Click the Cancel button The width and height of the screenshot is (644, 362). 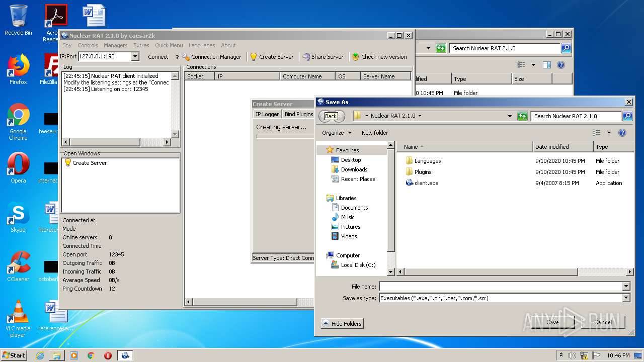tap(603, 322)
